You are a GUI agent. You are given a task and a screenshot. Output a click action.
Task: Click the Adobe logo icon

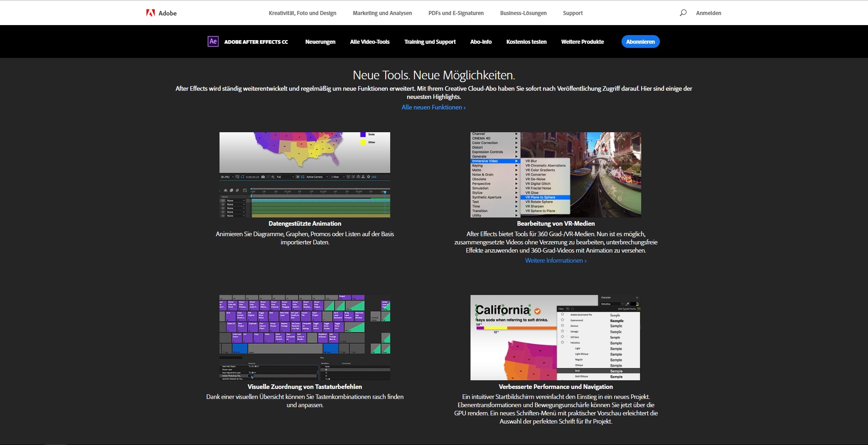(x=151, y=13)
